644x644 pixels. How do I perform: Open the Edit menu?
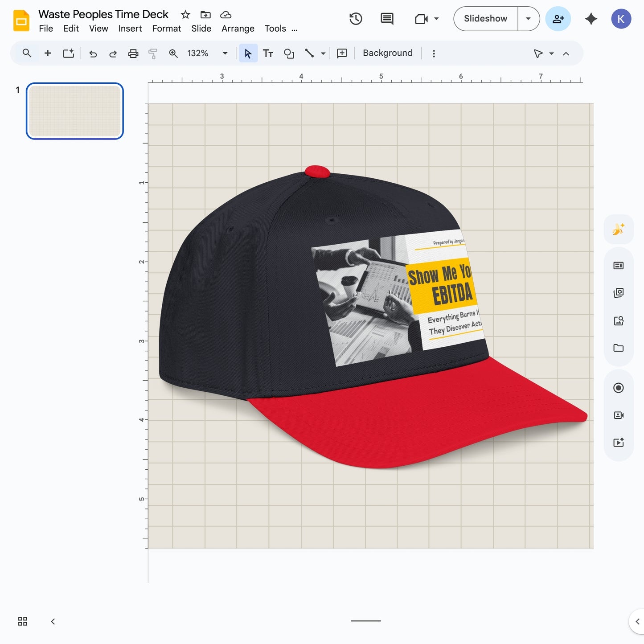tap(71, 29)
